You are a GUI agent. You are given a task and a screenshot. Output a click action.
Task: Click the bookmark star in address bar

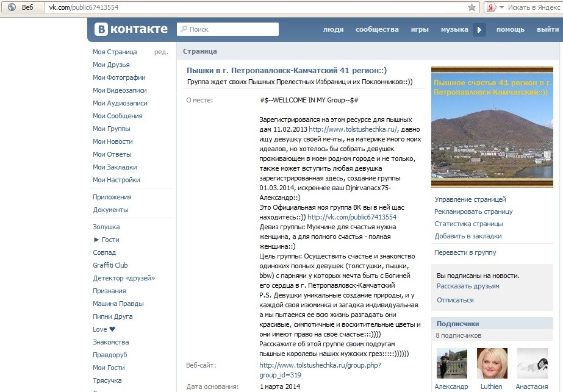click(x=472, y=7)
